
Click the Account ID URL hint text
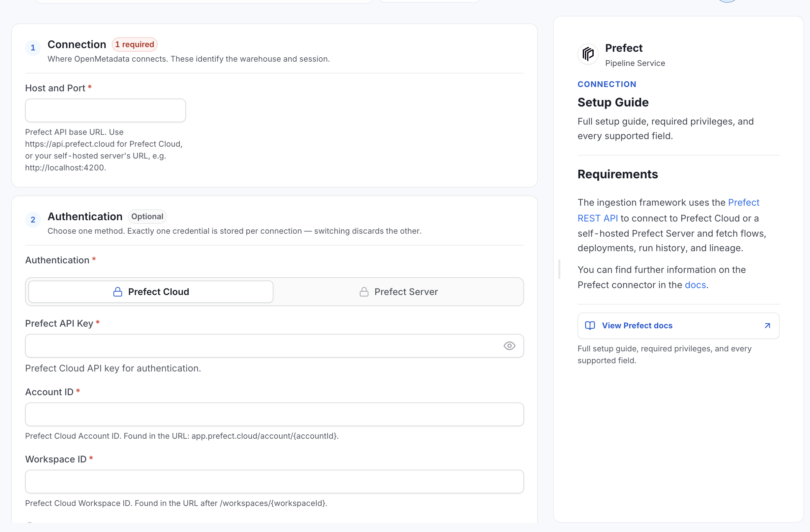pyautogui.click(x=182, y=436)
